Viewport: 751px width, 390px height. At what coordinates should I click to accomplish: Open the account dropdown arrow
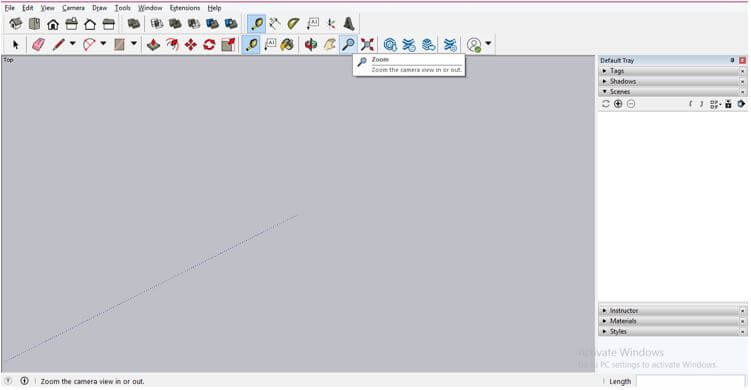click(x=488, y=44)
